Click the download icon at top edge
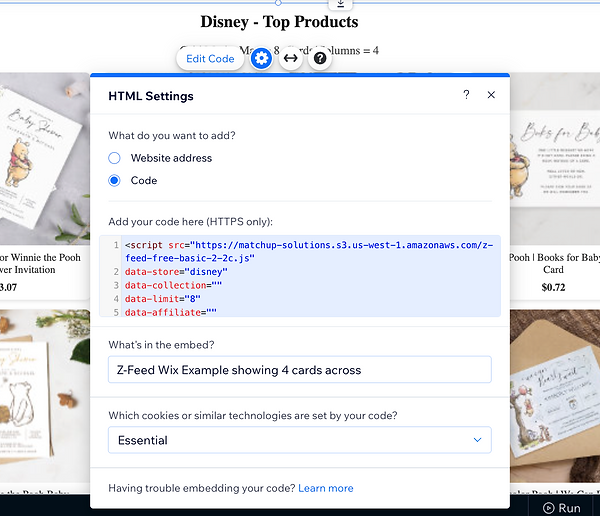 [341, 4]
